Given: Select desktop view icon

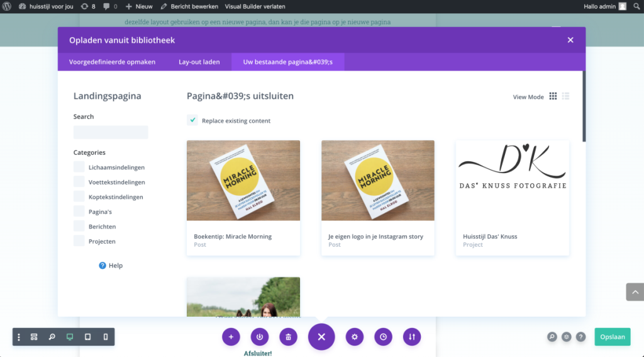Looking at the screenshot, I should [70, 337].
